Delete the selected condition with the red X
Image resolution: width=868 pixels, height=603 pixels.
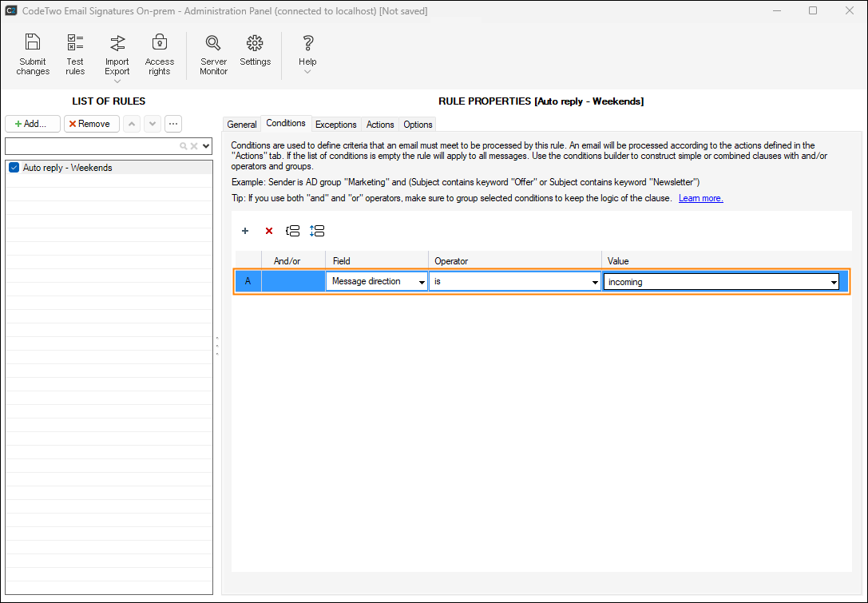(x=269, y=231)
